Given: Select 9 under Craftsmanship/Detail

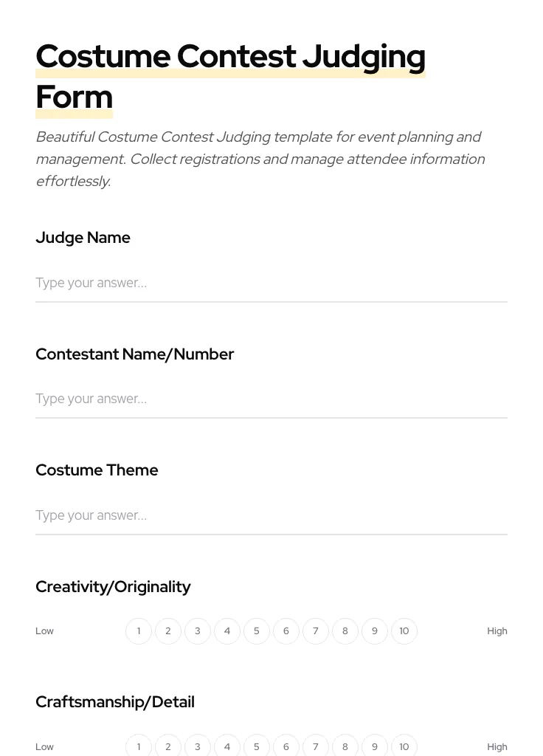Looking at the screenshot, I should [375, 746].
